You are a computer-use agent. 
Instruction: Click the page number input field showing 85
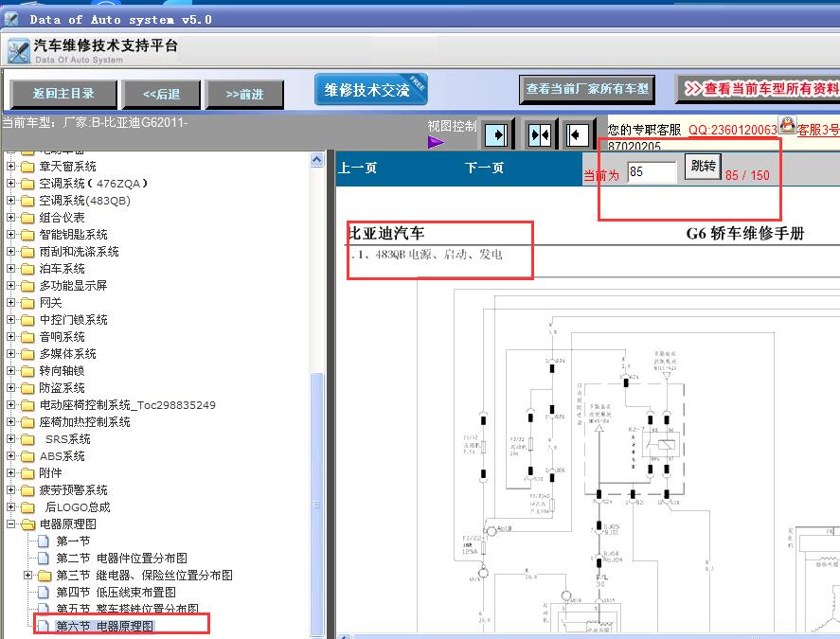(x=652, y=172)
